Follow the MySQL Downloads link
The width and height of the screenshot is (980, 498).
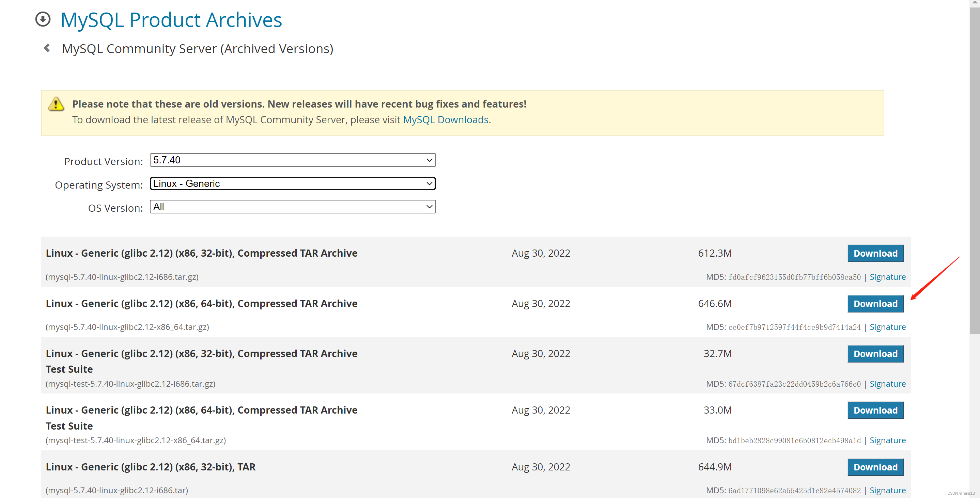click(446, 120)
